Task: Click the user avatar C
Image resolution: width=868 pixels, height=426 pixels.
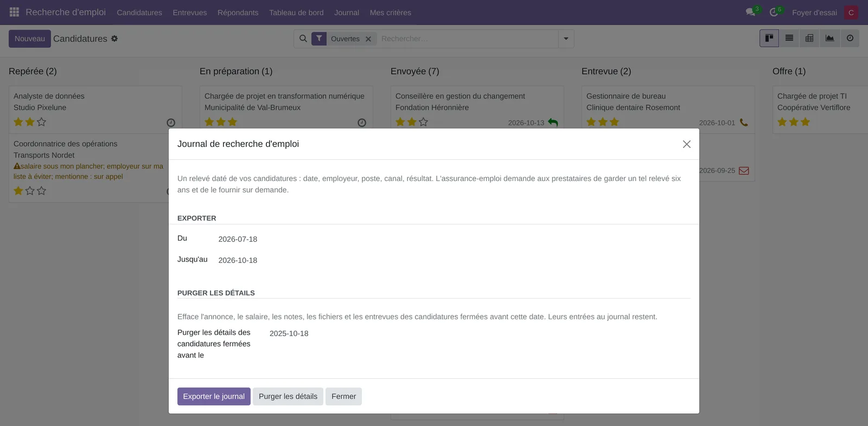Action: [851, 12]
